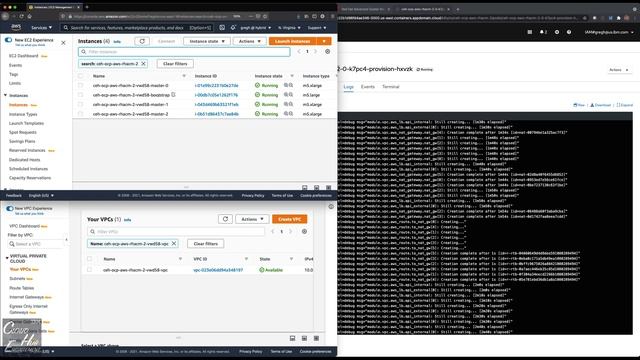The width and height of the screenshot is (640, 360).
Task: Check the bootstrap instance row
Action: (x=80, y=95)
